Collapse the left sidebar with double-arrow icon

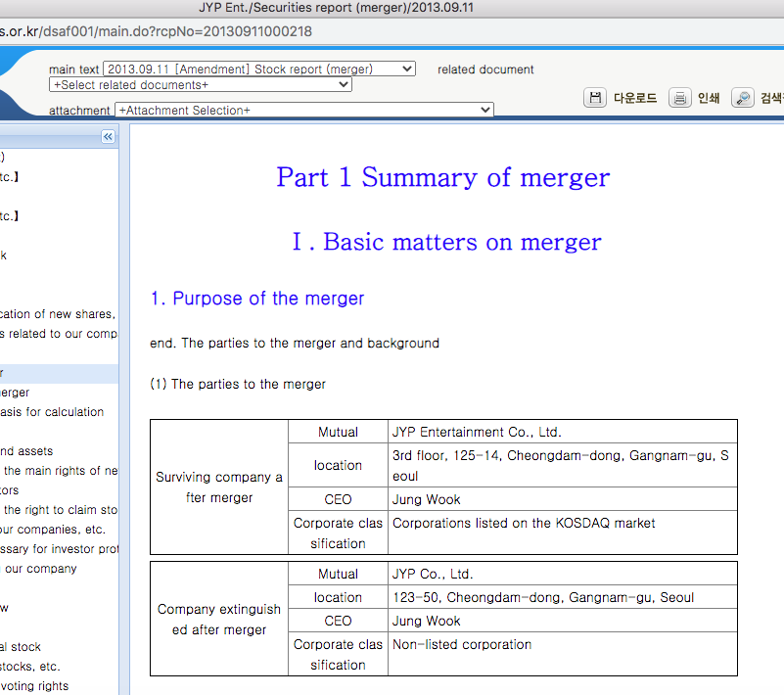pyautogui.click(x=108, y=136)
